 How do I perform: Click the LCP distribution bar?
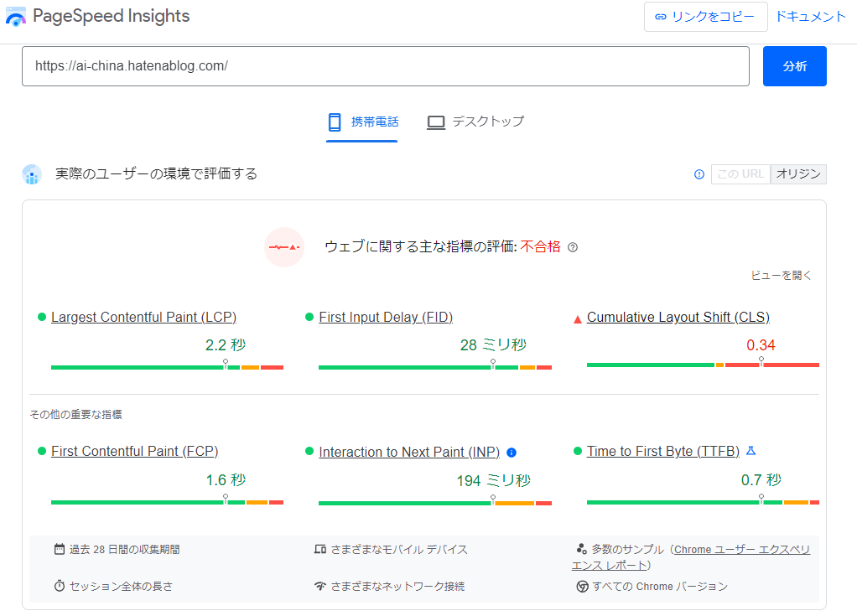pyautogui.click(x=167, y=368)
